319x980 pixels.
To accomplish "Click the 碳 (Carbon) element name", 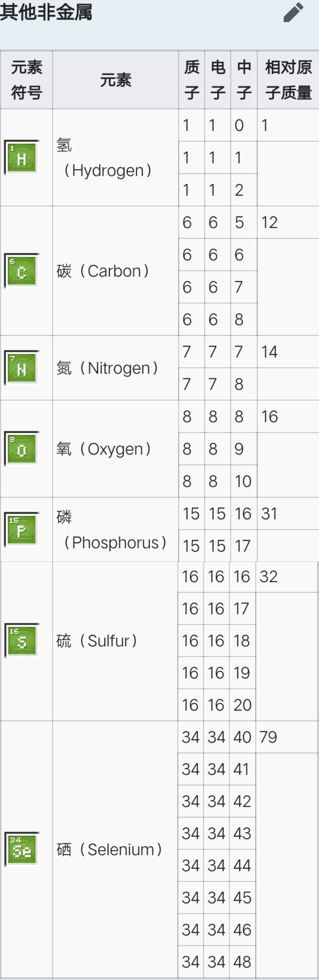I will pyautogui.click(x=103, y=271).
